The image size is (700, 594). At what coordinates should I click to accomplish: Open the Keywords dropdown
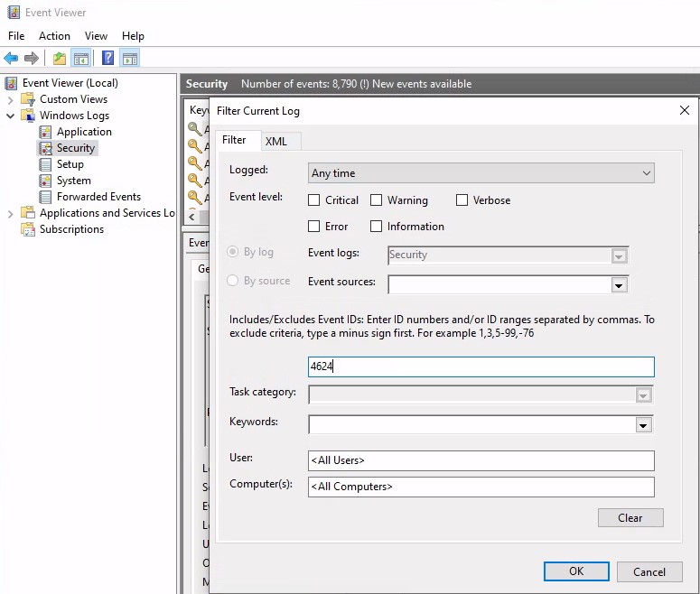[643, 425]
